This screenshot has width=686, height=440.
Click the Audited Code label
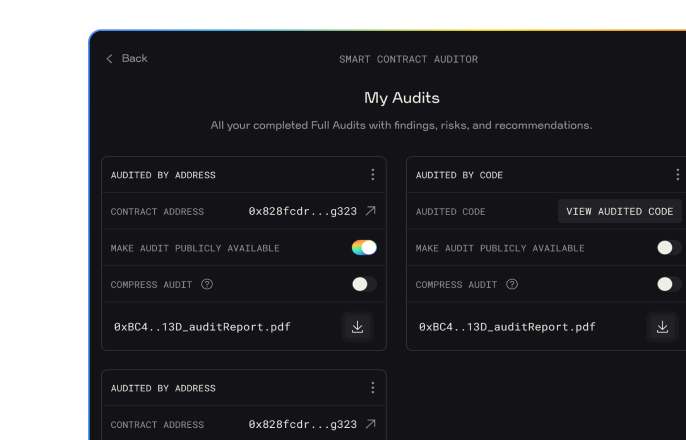[450, 212]
